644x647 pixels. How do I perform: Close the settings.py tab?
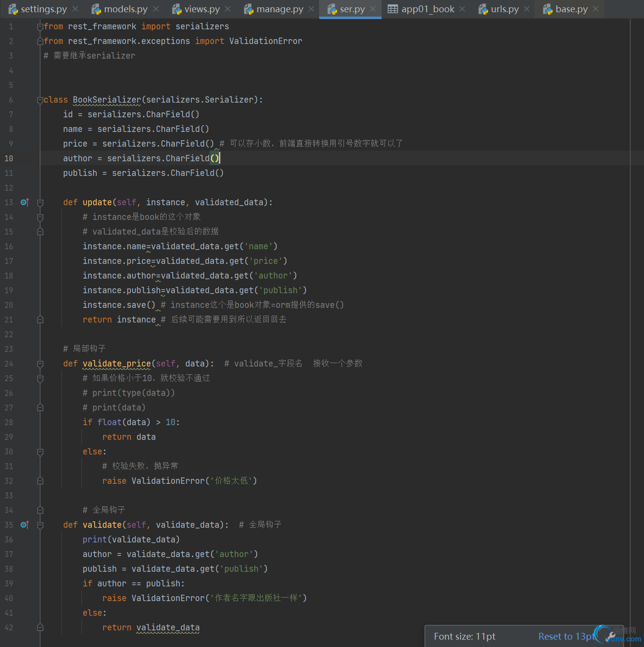coord(75,9)
